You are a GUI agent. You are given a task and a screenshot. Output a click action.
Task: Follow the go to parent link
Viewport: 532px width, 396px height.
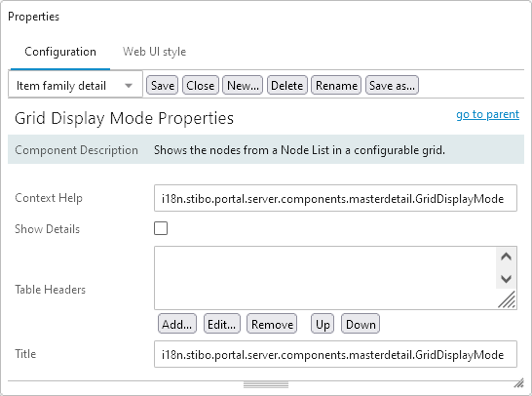pos(487,114)
